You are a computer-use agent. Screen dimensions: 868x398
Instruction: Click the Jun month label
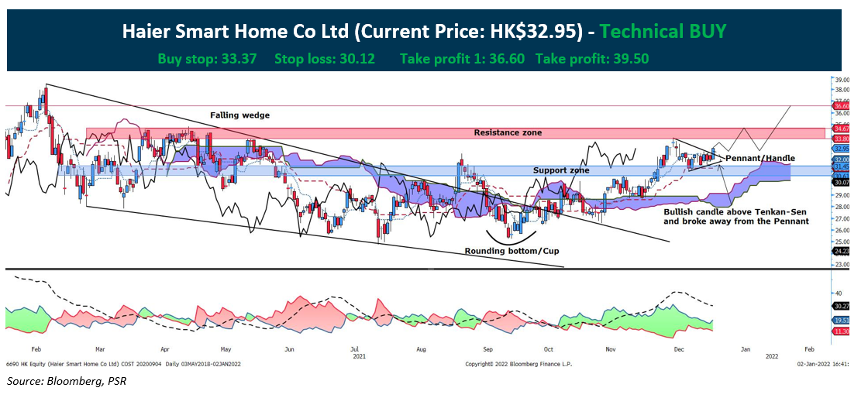289,349
